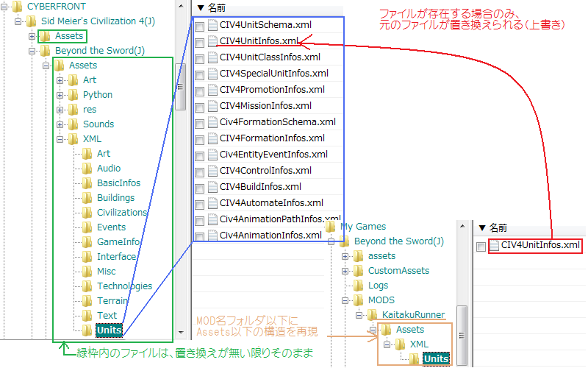588x368 pixels.
Task: Click the CIV4UnitSchema.xml file icon
Action: pyautogui.click(x=212, y=26)
